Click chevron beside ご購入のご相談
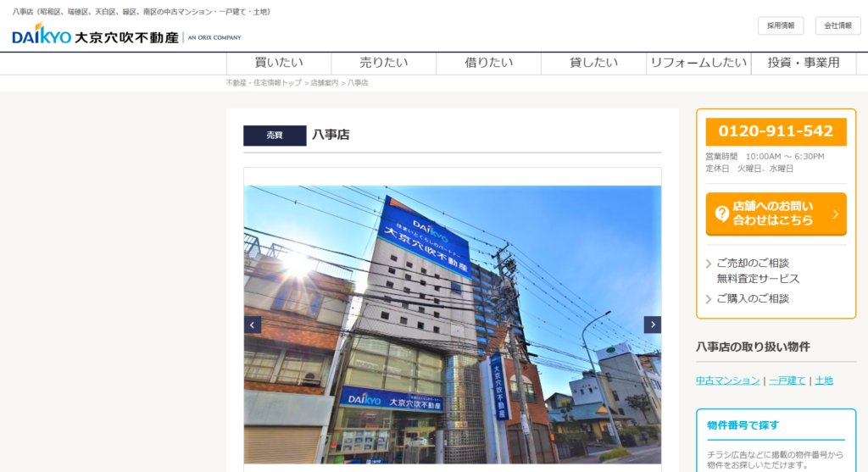Screen dimensions: 868x472 pyautogui.click(x=709, y=299)
